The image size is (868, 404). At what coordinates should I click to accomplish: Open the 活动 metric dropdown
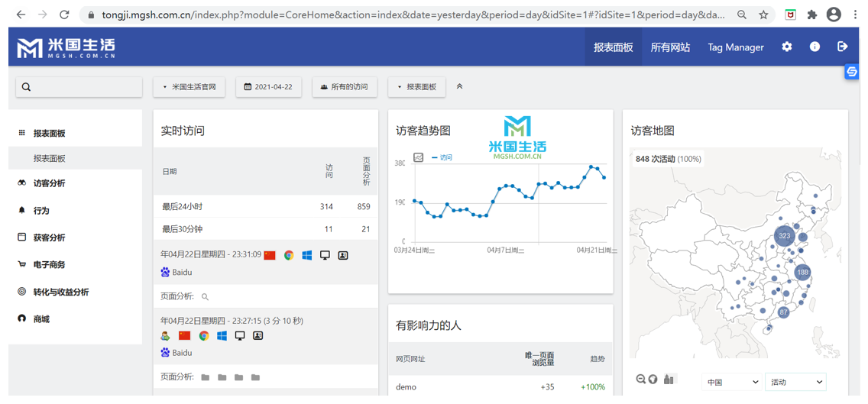795,382
